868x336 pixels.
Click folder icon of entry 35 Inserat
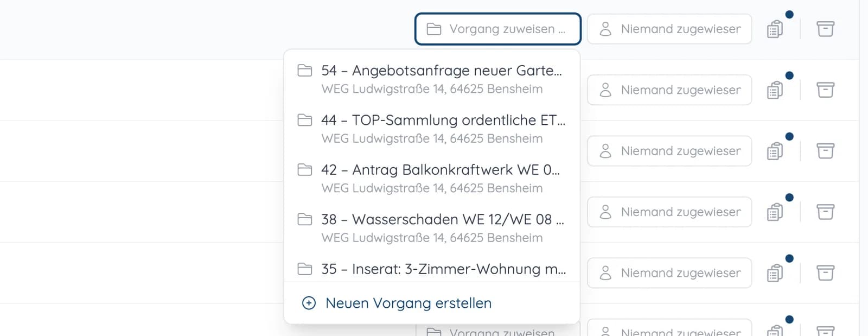click(305, 269)
